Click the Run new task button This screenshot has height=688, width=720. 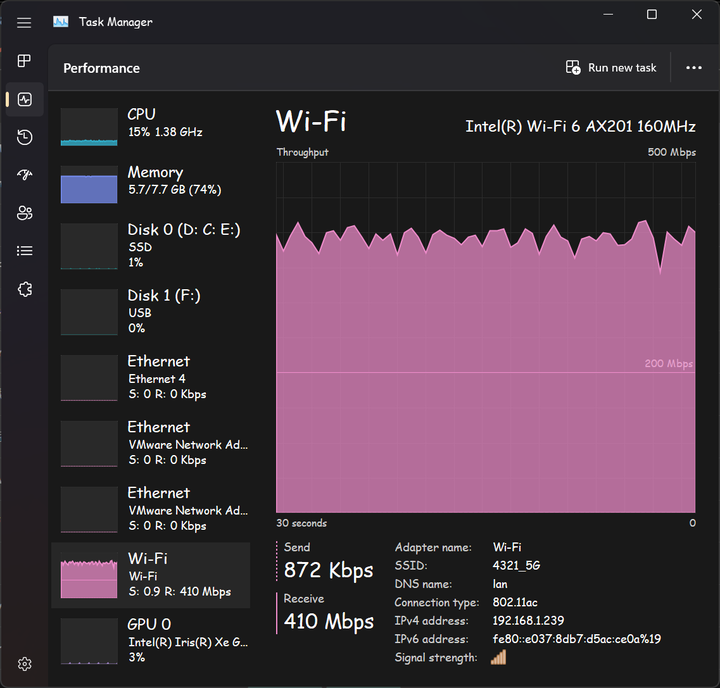(x=611, y=68)
